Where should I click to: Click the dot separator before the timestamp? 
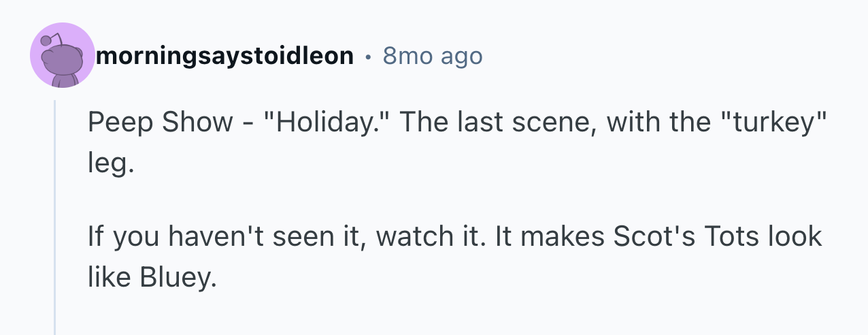pyautogui.click(x=368, y=57)
